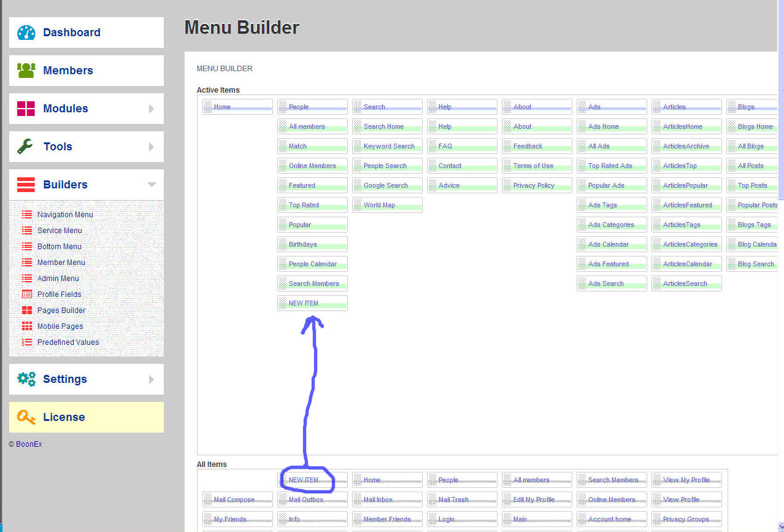Select the Privacy Groups item
Image resolution: width=784 pixels, height=532 pixels.
click(686, 519)
